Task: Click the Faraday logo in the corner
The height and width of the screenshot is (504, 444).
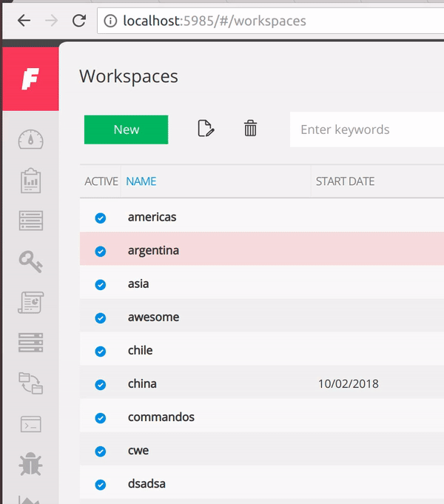Action: point(30,78)
